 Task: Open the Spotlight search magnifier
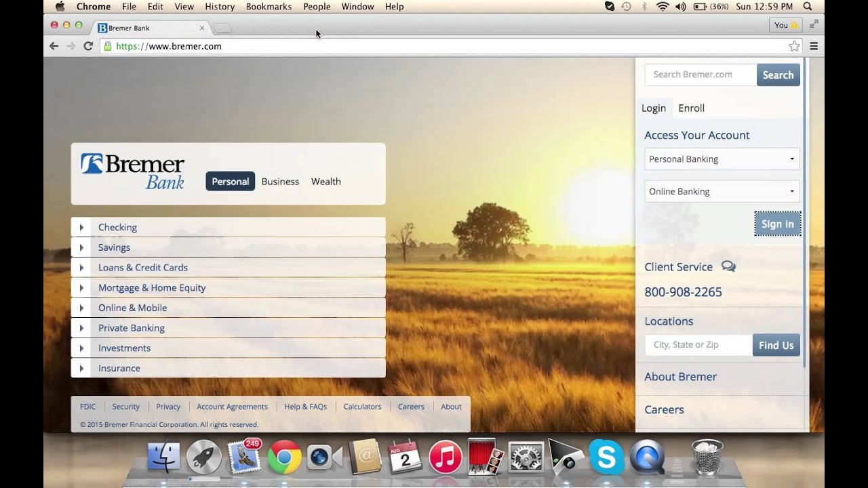[808, 6]
